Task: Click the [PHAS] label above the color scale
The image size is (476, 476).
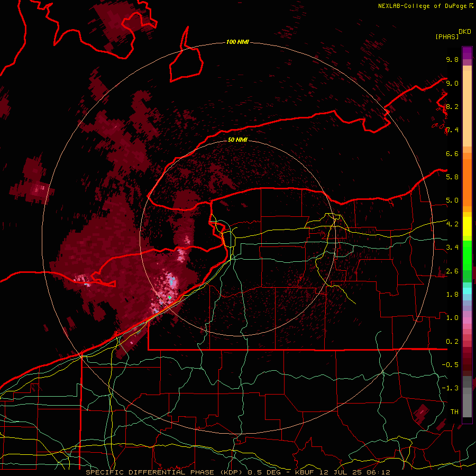Action: (447, 36)
